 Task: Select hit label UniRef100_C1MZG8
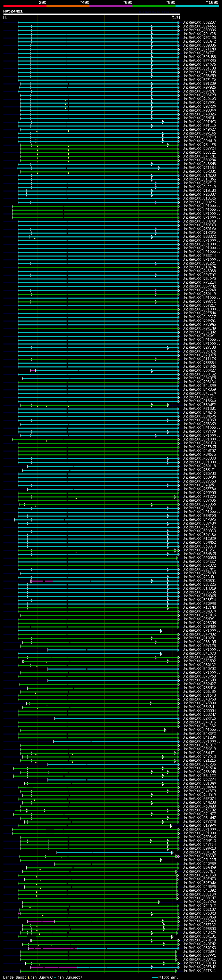click(x=199, y=175)
